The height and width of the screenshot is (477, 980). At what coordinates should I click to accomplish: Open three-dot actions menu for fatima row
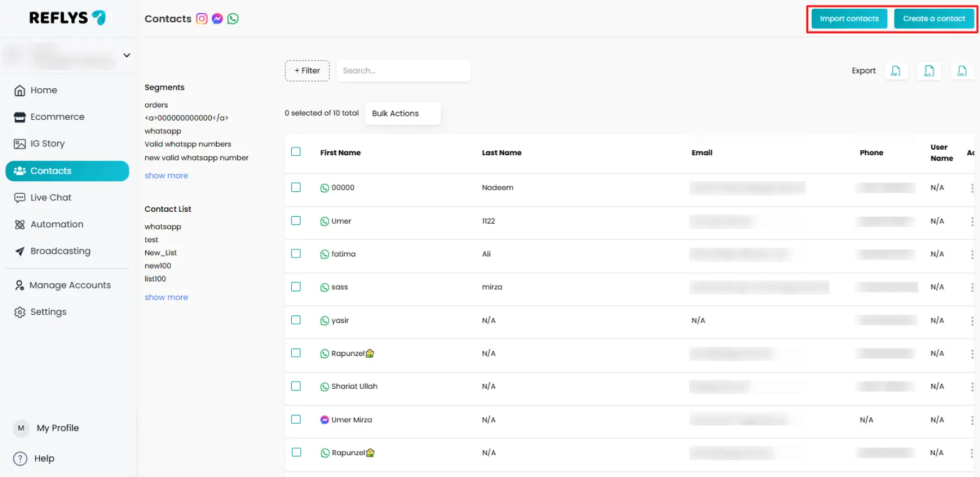pos(972,254)
